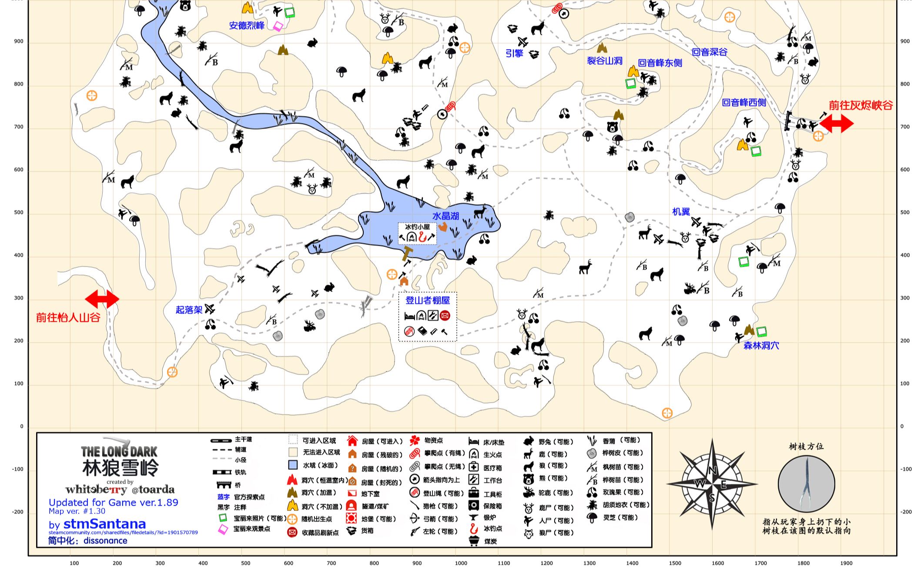Screen dimensions: 924x577
Task: Click the red collectible envelope in 登山者棚屋 box
Action: tap(445, 316)
